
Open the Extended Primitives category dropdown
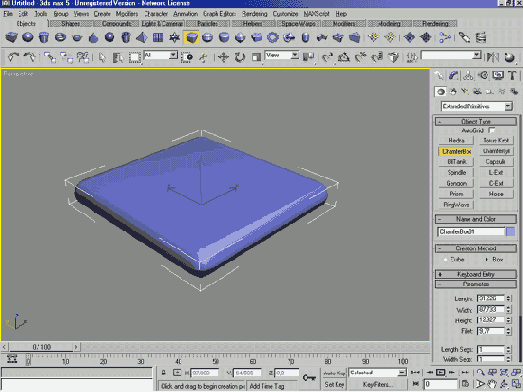pyautogui.click(x=477, y=106)
